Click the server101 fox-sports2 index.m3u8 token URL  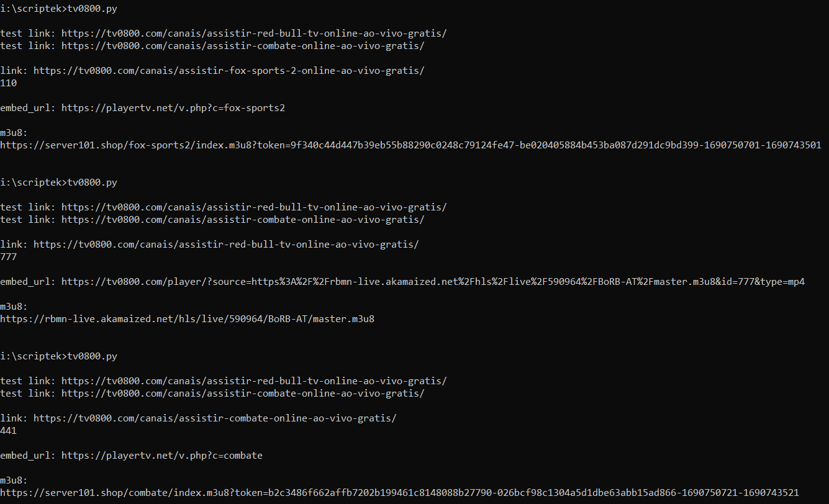tap(410, 145)
